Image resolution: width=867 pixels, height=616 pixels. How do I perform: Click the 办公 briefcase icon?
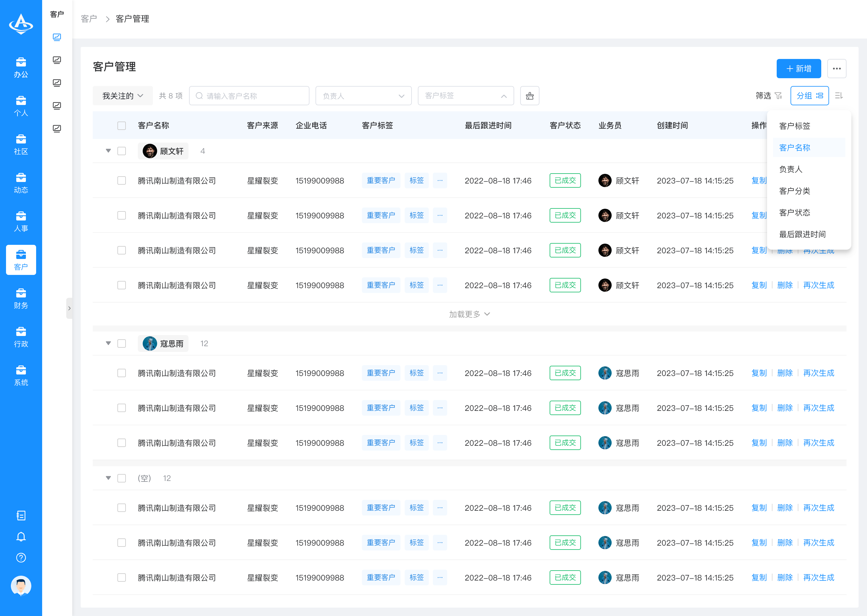tap(21, 62)
